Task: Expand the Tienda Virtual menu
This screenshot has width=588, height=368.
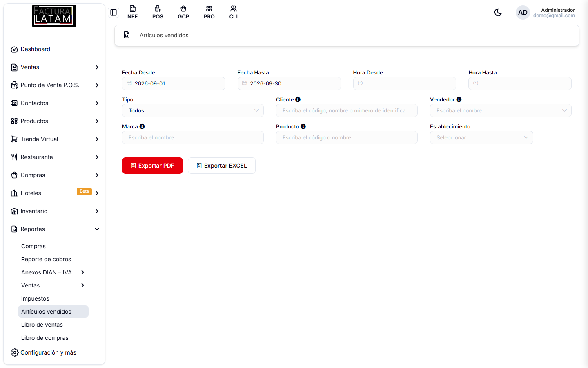Action: [x=55, y=139]
